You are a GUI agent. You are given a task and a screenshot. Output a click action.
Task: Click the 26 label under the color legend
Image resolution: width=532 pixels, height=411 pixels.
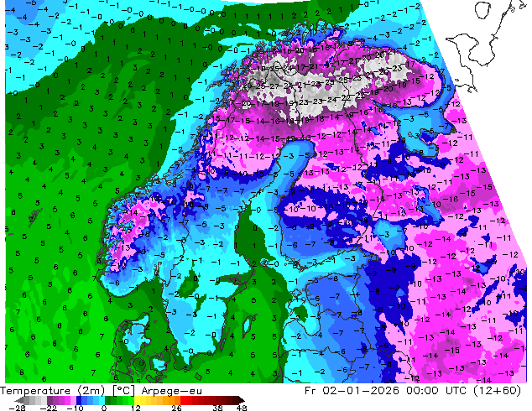(176, 408)
